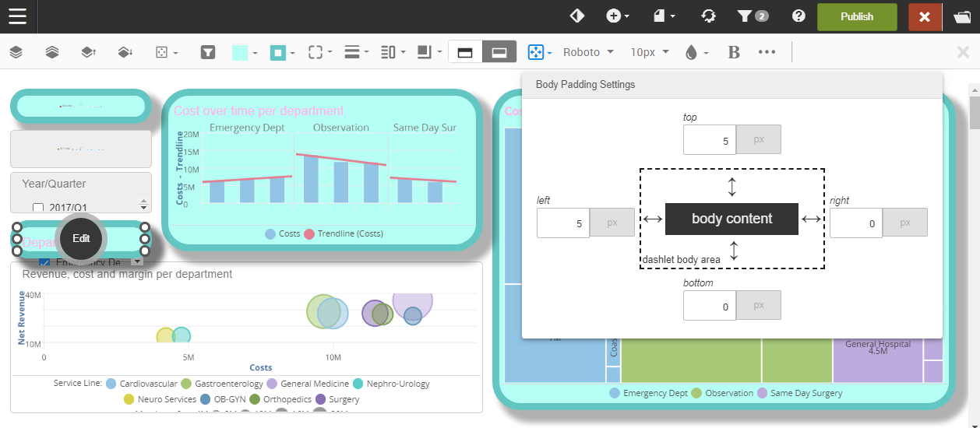The width and height of the screenshot is (980, 428).
Task: Toggle bold text formatting
Action: (x=733, y=52)
